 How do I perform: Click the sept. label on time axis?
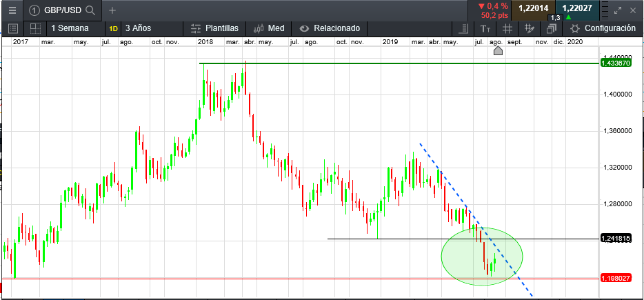point(514,42)
